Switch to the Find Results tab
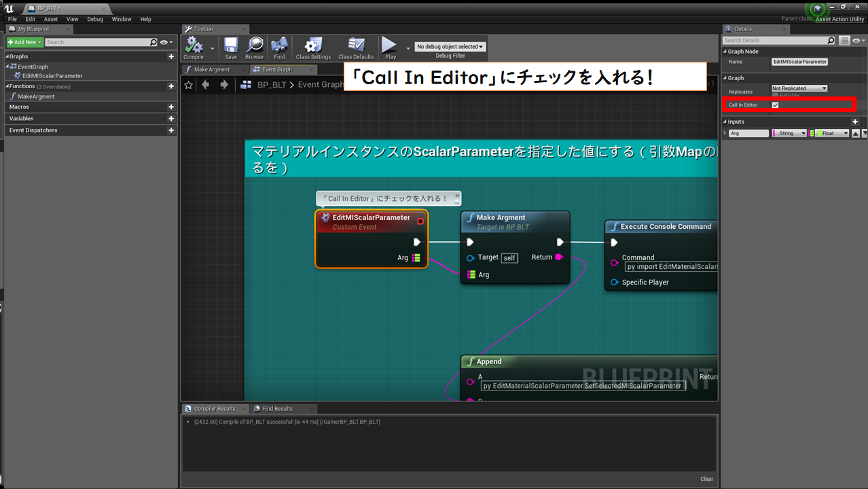This screenshot has height=489, width=868. [277, 409]
